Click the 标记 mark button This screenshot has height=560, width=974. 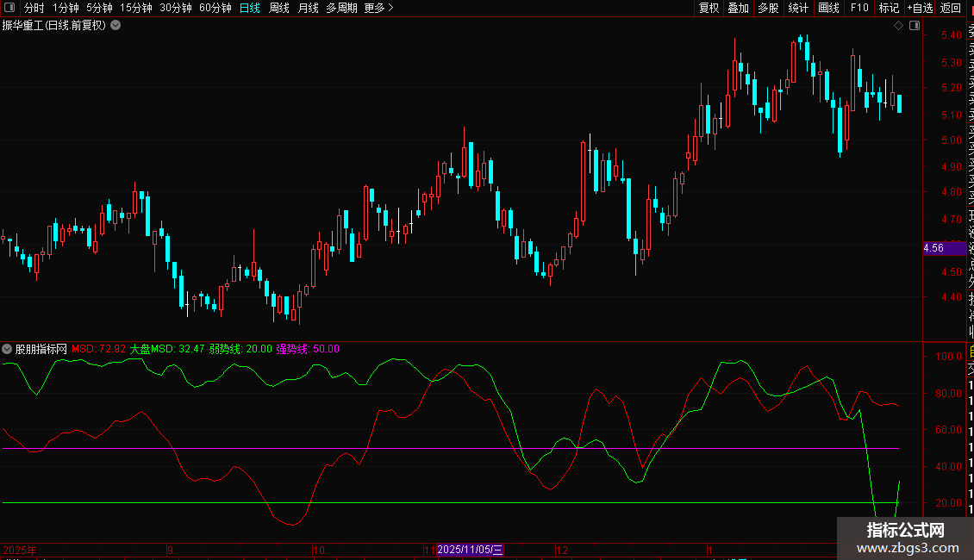click(x=889, y=8)
